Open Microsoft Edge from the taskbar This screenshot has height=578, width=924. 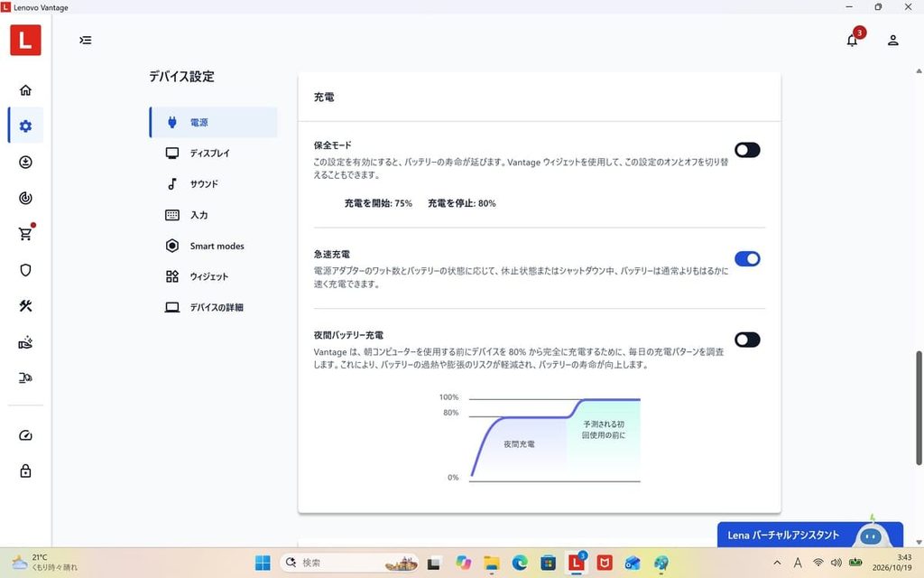[x=520, y=564]
